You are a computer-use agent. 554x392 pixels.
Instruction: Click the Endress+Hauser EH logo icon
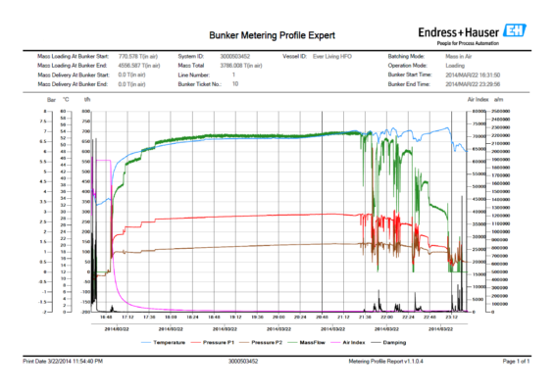coord(515,30)
